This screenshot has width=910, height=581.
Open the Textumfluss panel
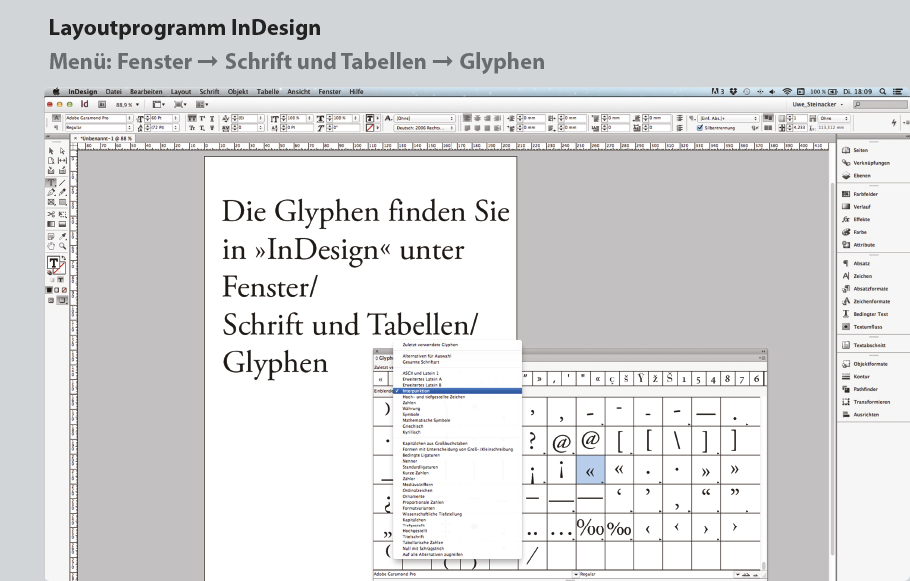(x=862, y=327)
